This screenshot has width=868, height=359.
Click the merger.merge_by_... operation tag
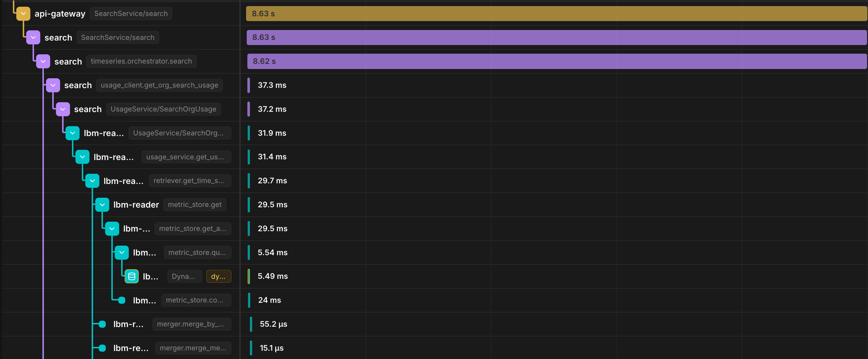(x=192, y=324)
